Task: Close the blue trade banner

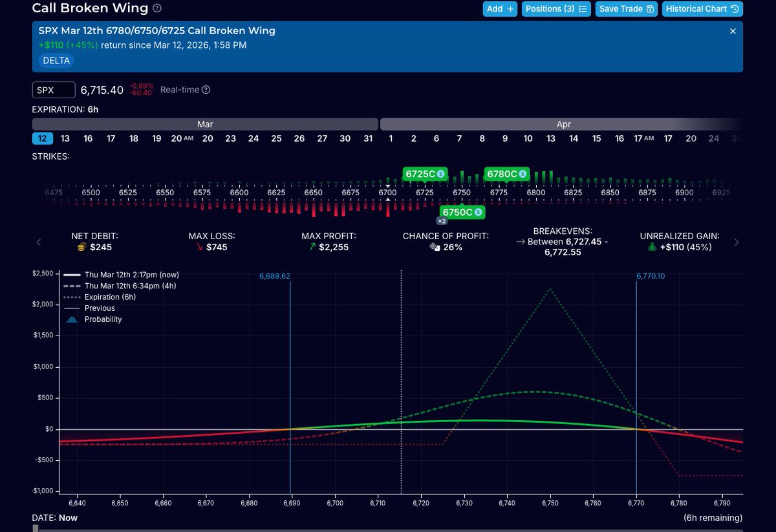Action: 733,31
